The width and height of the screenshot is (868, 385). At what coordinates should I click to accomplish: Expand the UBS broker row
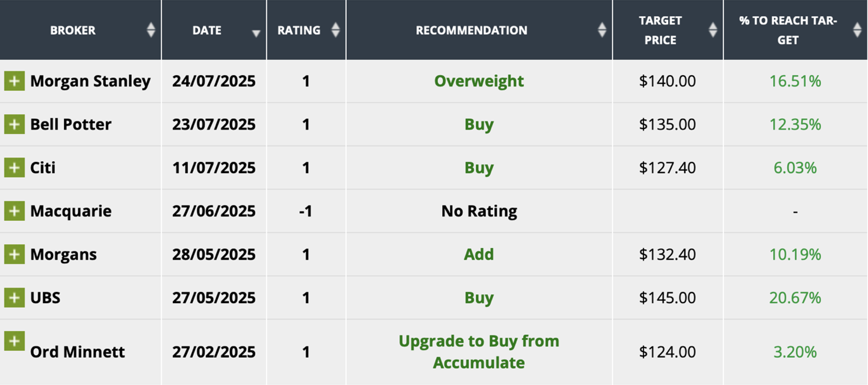tap(14, 298)
